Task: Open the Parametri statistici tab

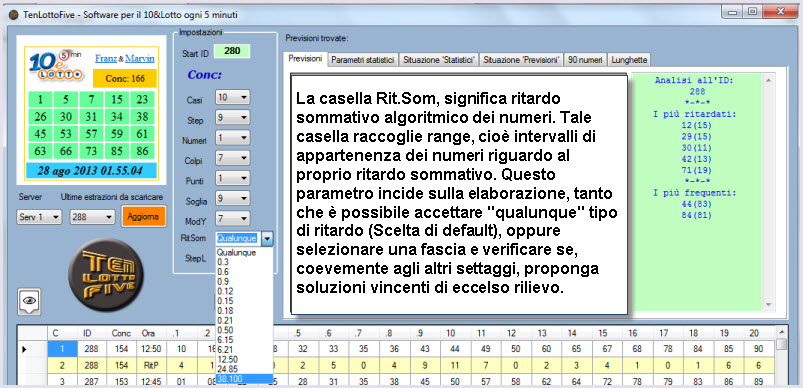Action: coord(363,60)
